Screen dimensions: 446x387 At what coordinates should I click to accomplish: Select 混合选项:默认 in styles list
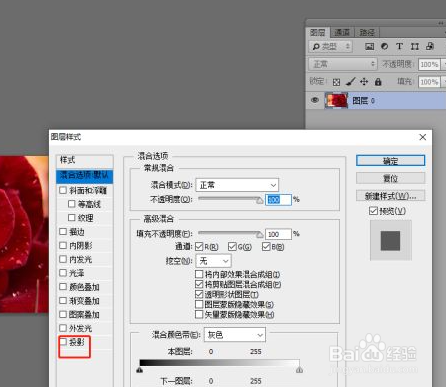tap(85, 176)
